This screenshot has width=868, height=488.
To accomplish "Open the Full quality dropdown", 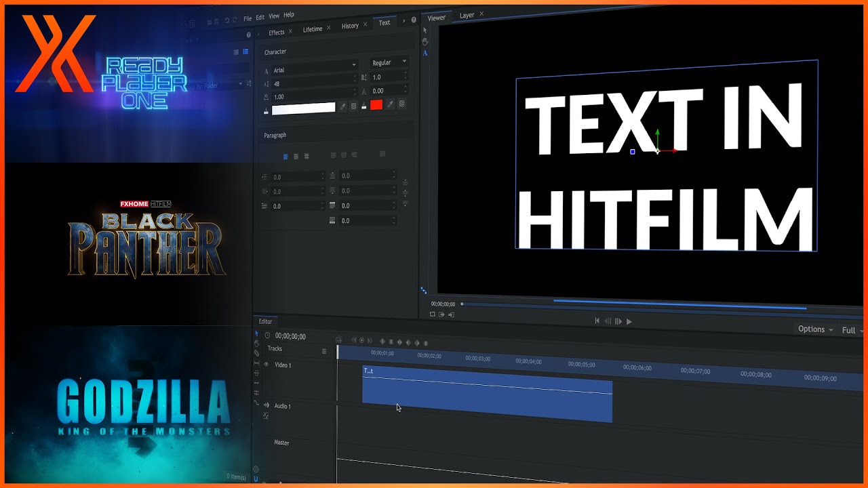I will [852, 330].
